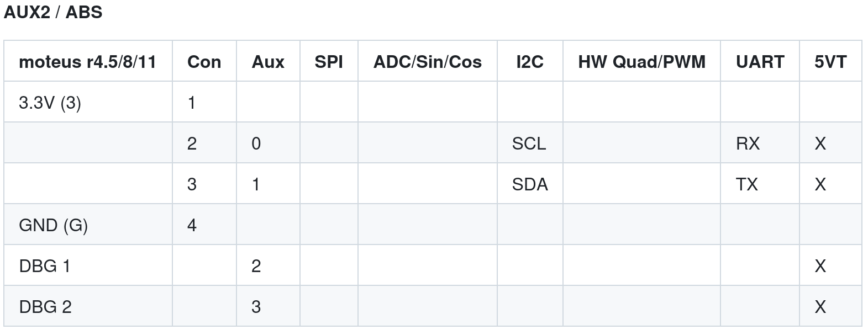Select the 3.3V (3) cell
This screenshot has width=868, height=335.
tap(88, 102)
